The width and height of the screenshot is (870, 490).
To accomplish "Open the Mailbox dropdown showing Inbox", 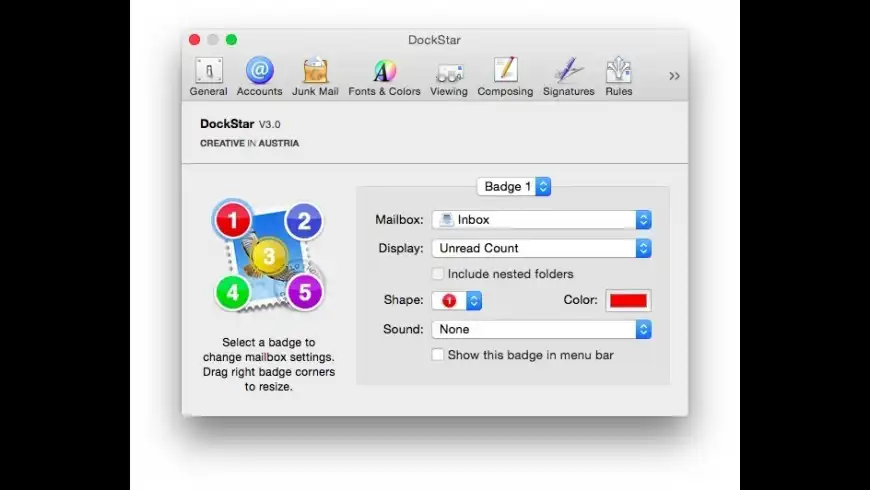I will [x=542, y=220].
